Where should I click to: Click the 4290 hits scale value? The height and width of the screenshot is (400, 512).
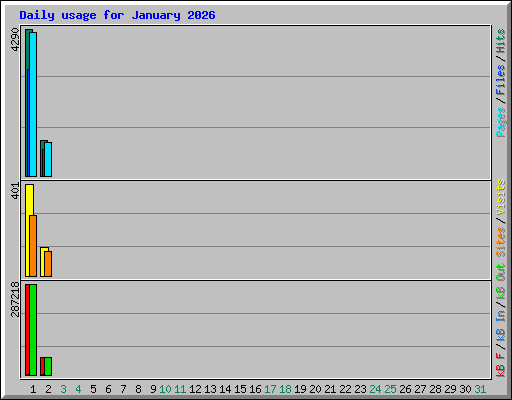(15, 40)
